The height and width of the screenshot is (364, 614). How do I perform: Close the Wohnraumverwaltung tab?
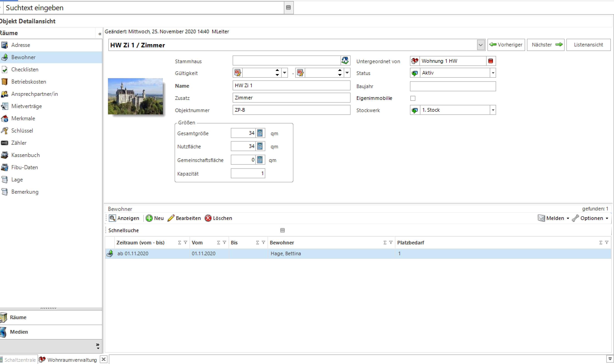coord(104,359)
